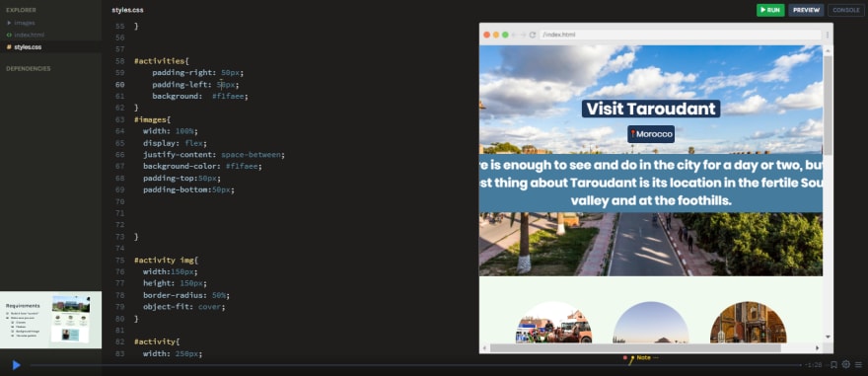Open the DEPENDENCIES section
The height and width of the screenshot is (376, 868).
29,69
